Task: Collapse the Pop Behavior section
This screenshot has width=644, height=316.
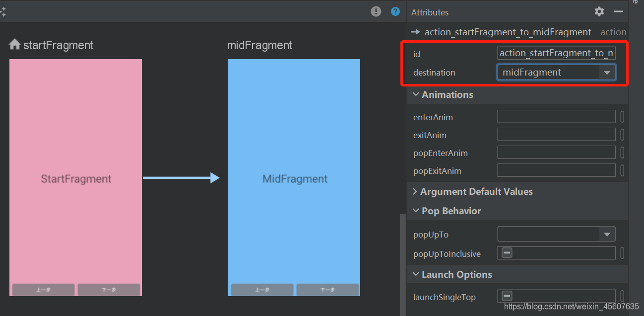Action: point(416,211)
